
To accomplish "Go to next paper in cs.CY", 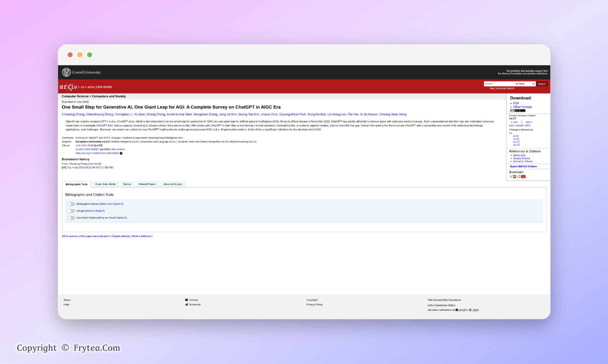I will pos(529,122).
